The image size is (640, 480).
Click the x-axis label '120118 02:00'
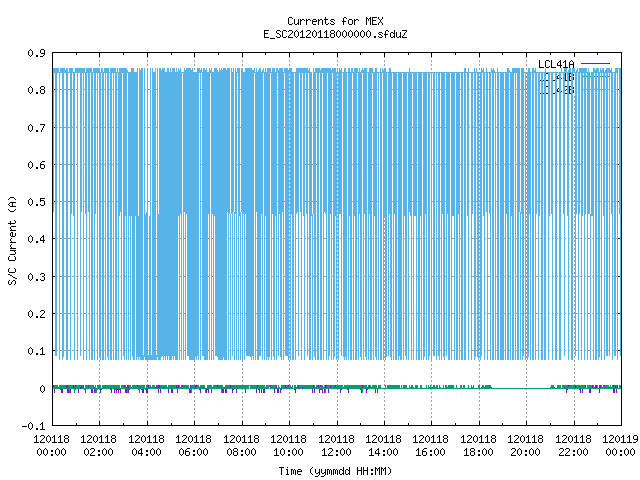pos(98,446)
